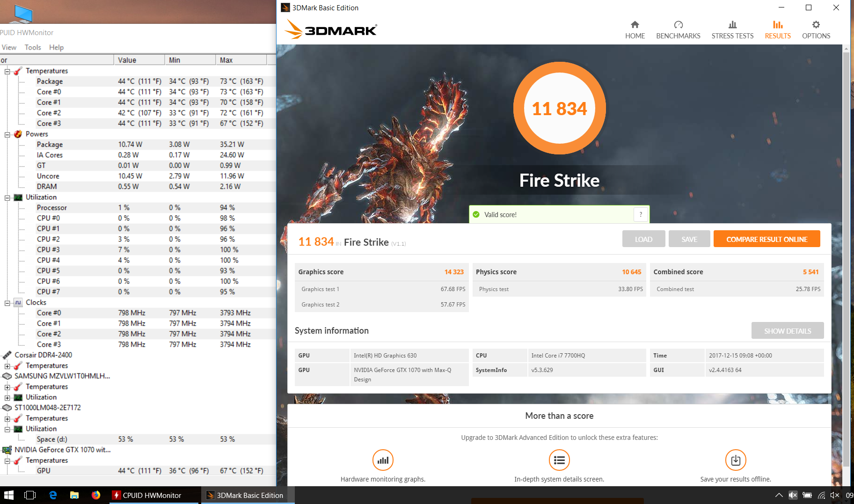Screen dimensions: 854x504
Task: Expand Utilization under SAMSUNG drive
Action: click(x=7, y=397)
